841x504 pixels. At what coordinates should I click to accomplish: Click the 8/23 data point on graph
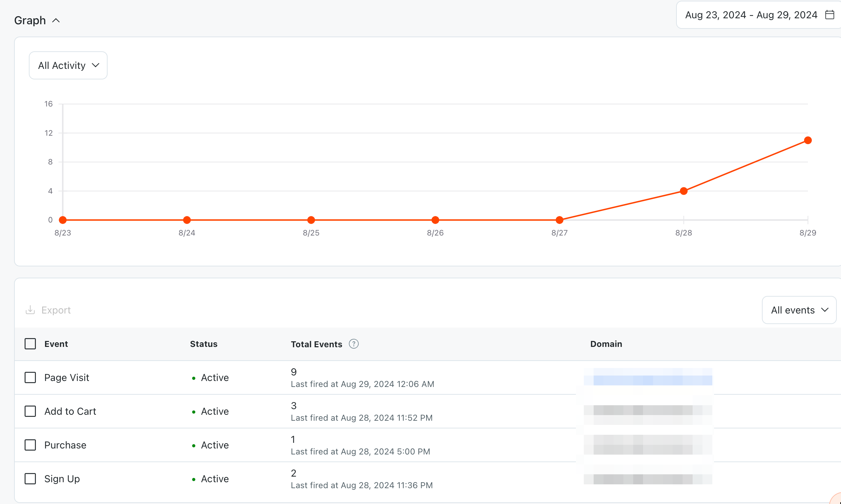[63, 220]
